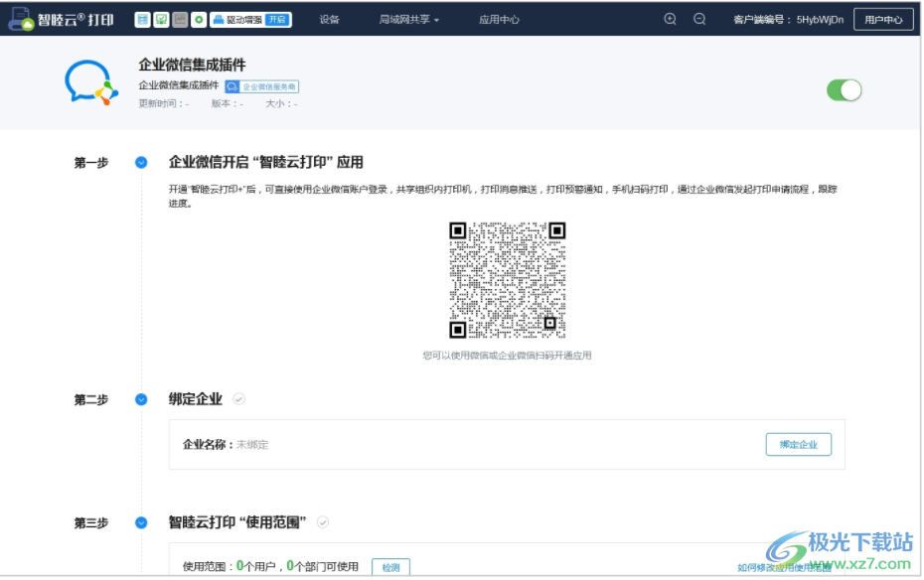Click the 驱动增强 printer icon
Screen dimensions: 924x580
point(218,20)
